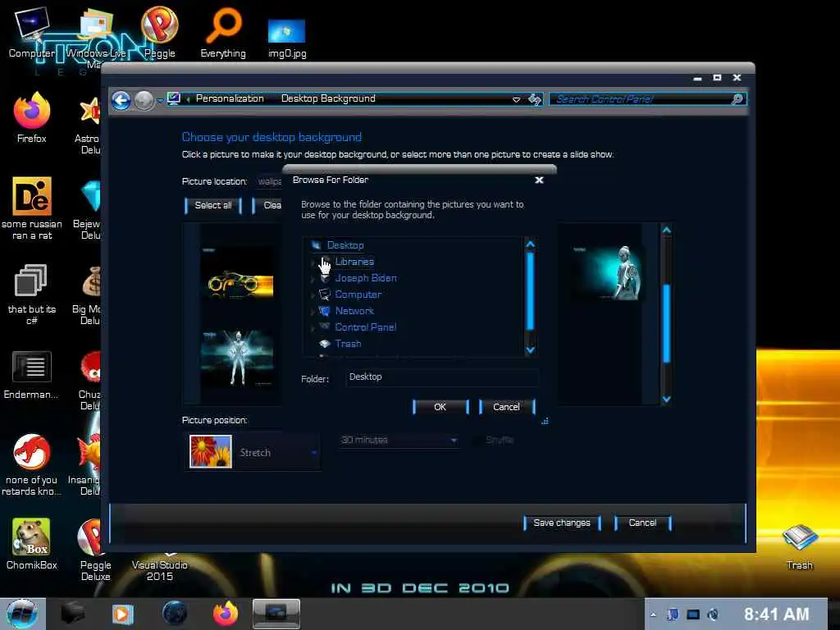This screenshot has width=840, height=630.
Task: Click the Folder name field showing Desktop
Action: point(441,377)
